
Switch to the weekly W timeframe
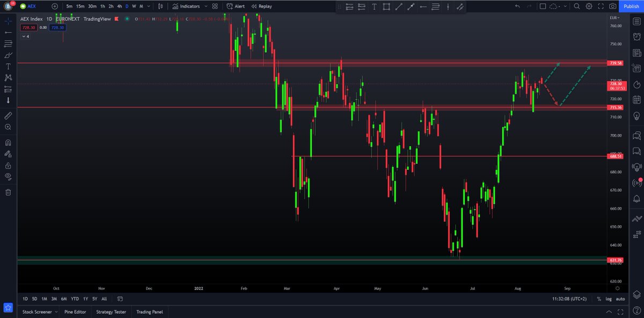pos(134,6)
